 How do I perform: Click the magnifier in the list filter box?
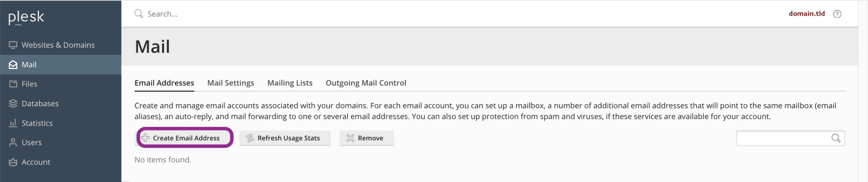coord(836,138)
